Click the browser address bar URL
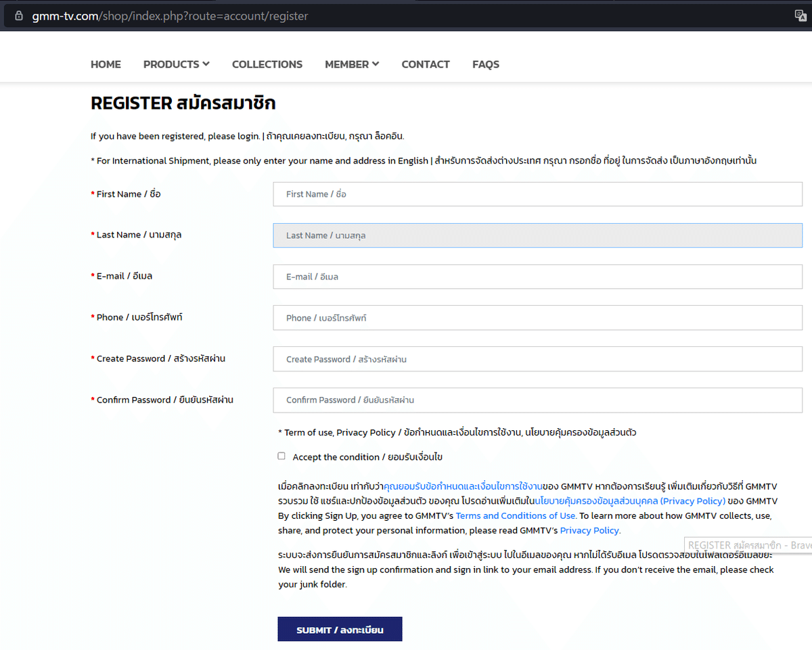The image size is (812, 650). pos(170,16)
